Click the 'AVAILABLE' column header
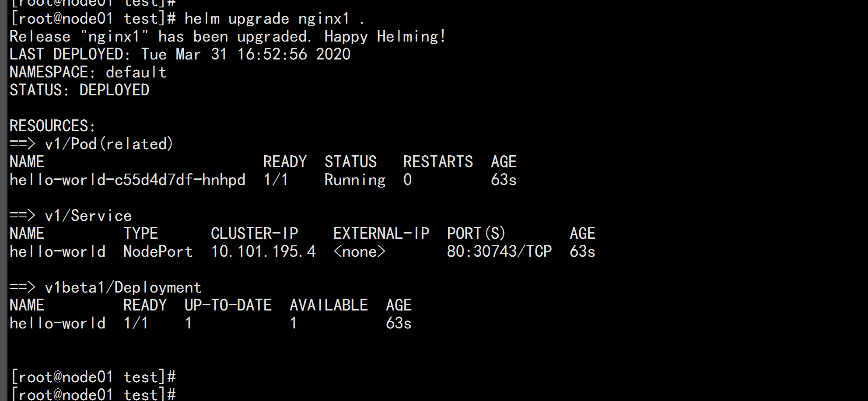This screenshot has height=401, width=868. point(329,305)
